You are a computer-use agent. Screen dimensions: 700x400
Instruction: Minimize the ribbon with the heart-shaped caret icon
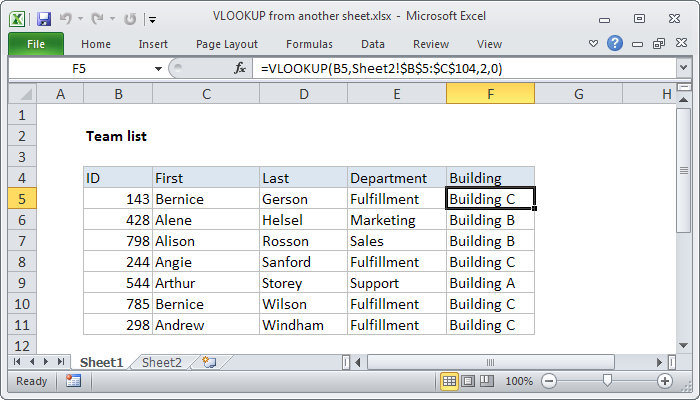(x=593, y=44)
